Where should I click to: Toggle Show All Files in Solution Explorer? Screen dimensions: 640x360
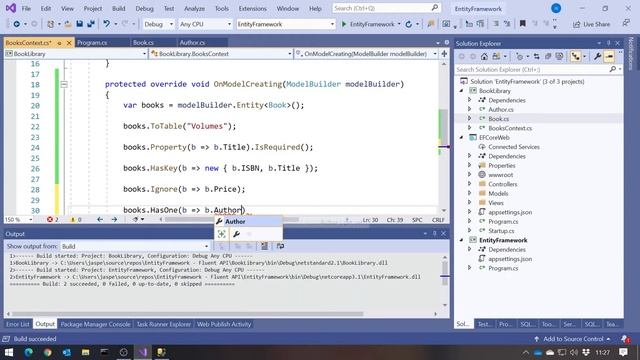pyautogui.click(x=559, y=57)
